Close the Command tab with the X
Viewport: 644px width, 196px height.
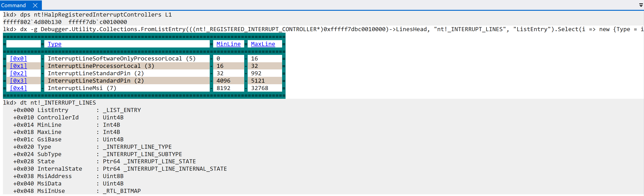[x=35, y=5]
